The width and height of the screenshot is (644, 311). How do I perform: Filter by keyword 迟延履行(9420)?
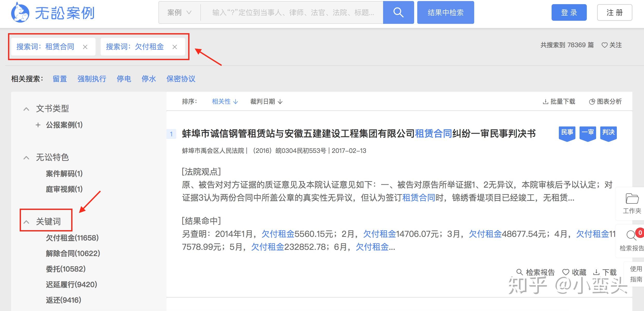(71, 285)
